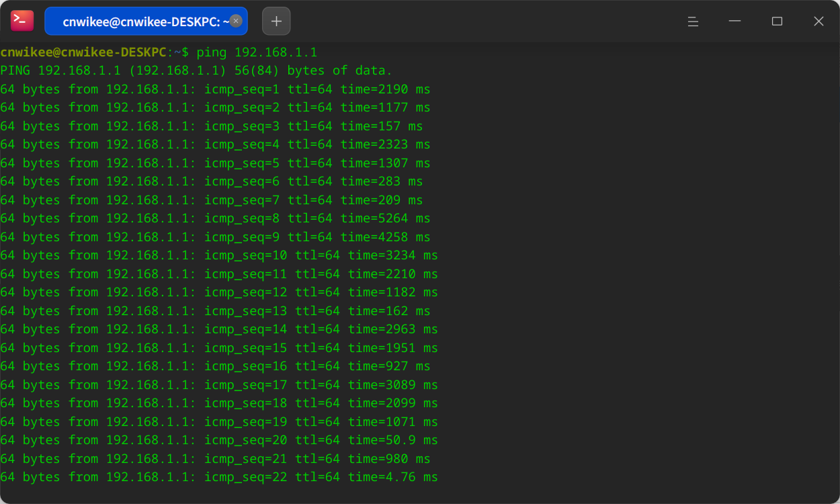The width and height of the screenshot is (840, 504).
Task: Close the terminal window
Action: point(818,22)
